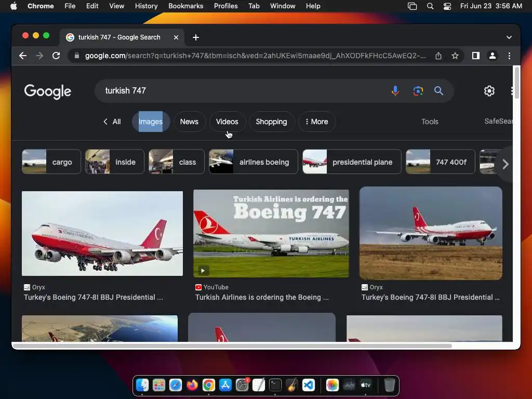The image size is (532, 399).
Task: Open Photos app from the Dock
Action: (x=332, y=385)
